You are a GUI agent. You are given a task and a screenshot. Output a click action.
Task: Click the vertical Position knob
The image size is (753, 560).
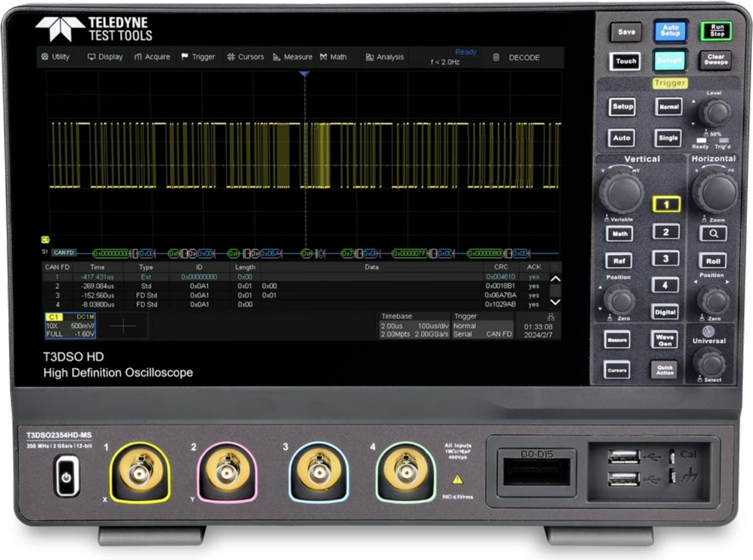click(620, 300)
